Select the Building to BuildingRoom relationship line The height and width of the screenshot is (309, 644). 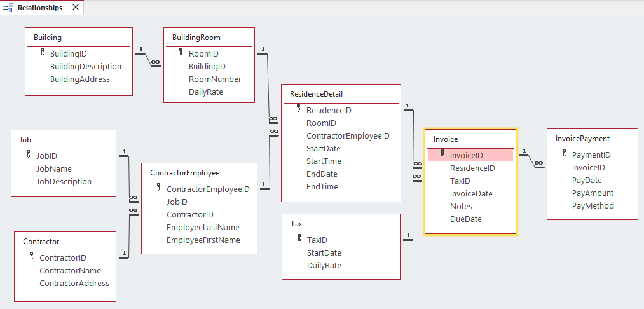click(x=148, y=60)
